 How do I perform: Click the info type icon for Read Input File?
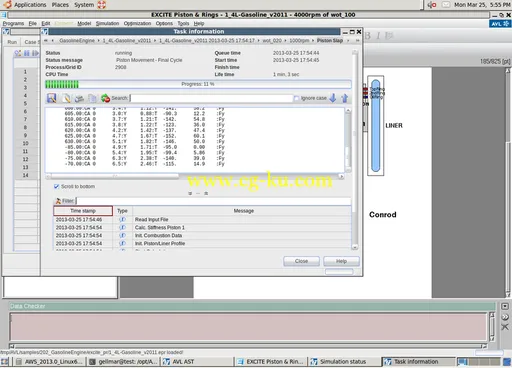tap(122, 219)
